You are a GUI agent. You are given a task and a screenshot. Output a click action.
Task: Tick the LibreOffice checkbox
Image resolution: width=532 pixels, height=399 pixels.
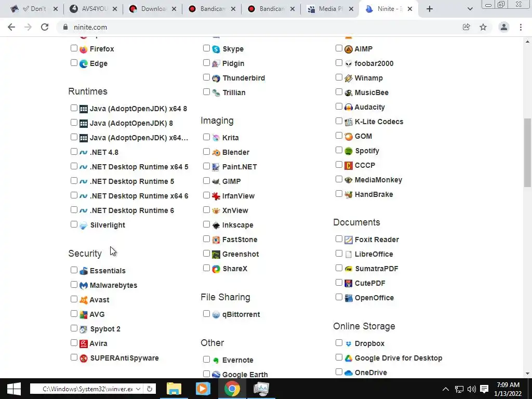click(x=339, y=254)
